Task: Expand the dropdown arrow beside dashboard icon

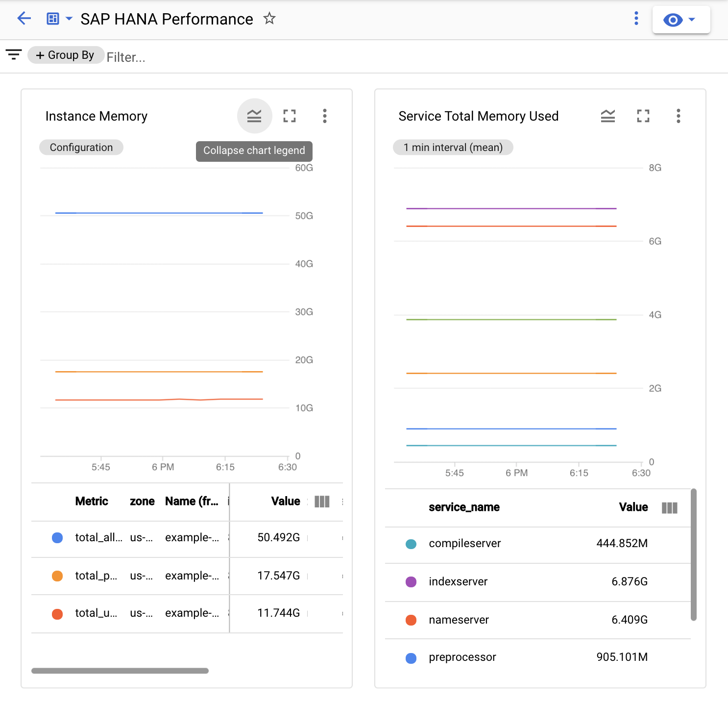Action: pos(69,19)
